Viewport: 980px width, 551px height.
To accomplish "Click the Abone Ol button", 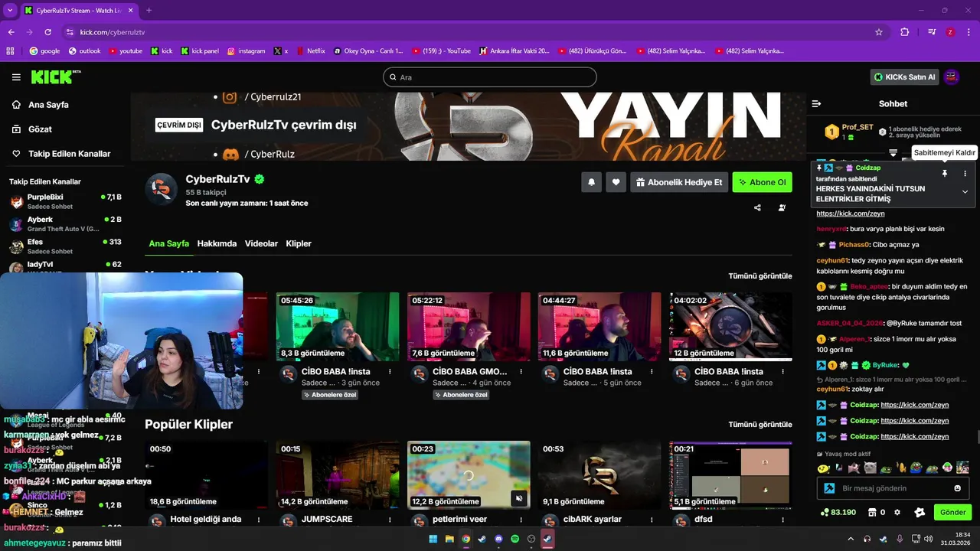I will click(x=762, y=182).
